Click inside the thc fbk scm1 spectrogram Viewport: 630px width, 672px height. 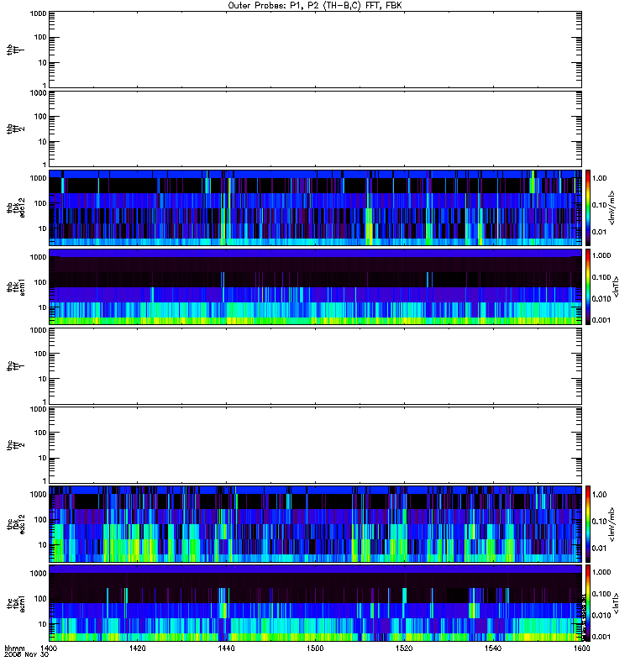coord(315,603)
